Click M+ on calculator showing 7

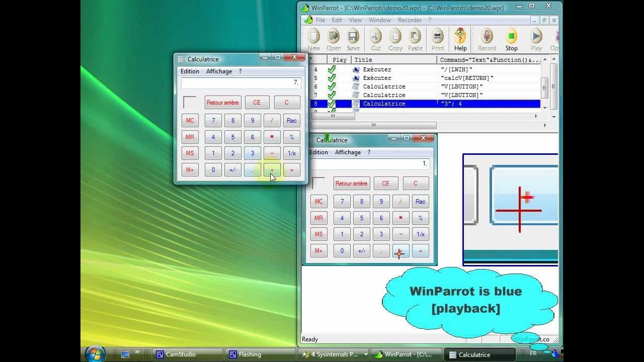point(190,170)
